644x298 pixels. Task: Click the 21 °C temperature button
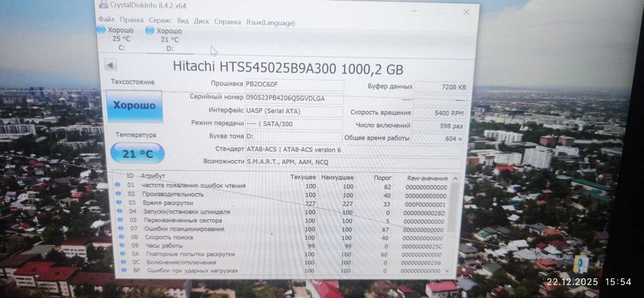(x=137, y=154)
